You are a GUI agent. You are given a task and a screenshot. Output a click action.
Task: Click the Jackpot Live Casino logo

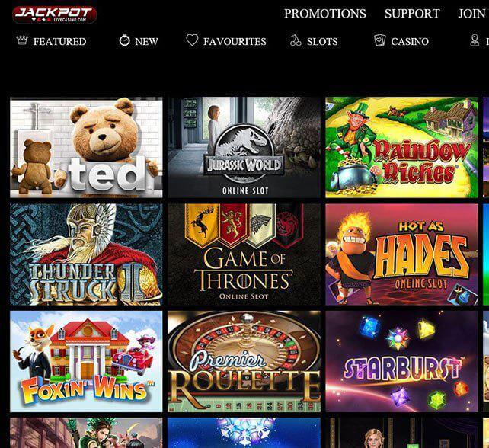55,14
